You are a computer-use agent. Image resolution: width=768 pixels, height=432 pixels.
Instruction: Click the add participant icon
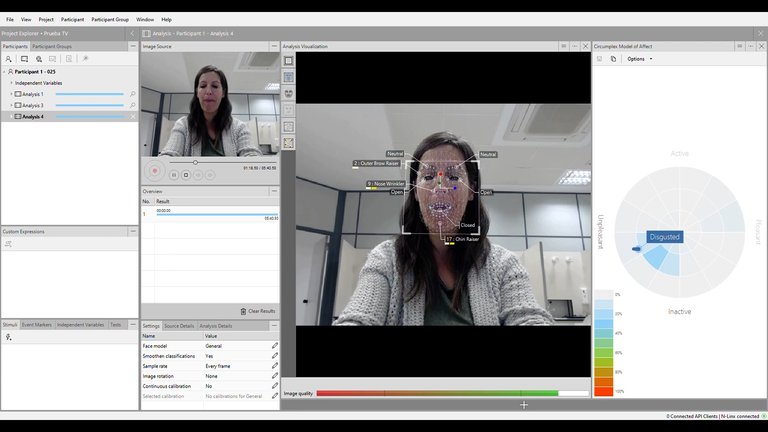pos(9,59)
